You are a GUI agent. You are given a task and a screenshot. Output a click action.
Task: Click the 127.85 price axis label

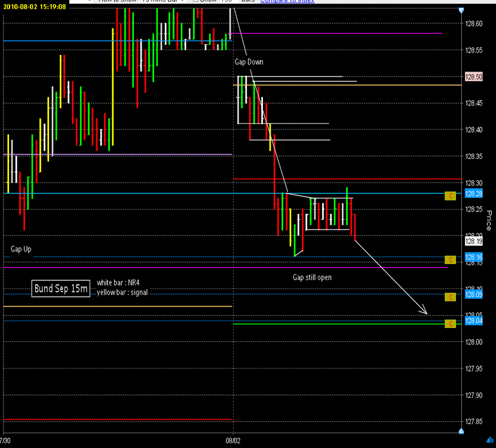point(473,422)
